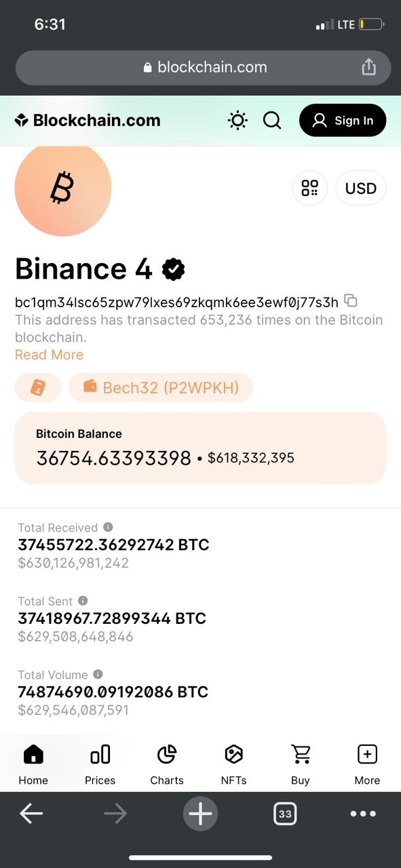Open the Charts tab
The image size is (401, 868).
167,765
